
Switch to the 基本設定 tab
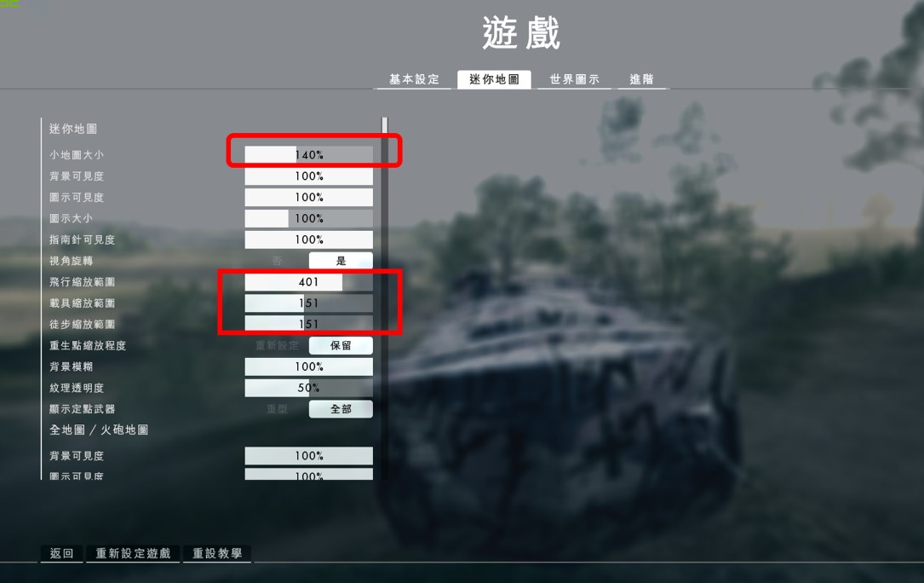(x=414, y=79)
